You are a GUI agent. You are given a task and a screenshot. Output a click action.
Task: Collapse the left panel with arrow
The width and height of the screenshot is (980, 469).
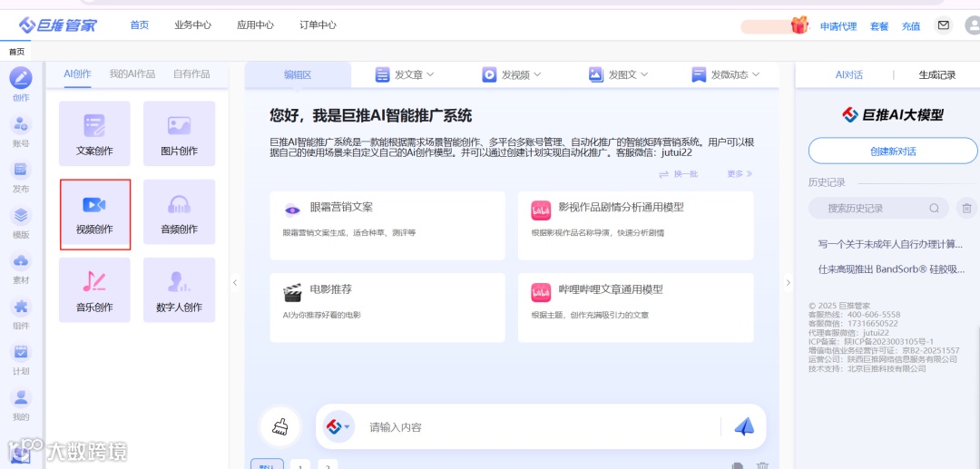click(x=235, y=282)
